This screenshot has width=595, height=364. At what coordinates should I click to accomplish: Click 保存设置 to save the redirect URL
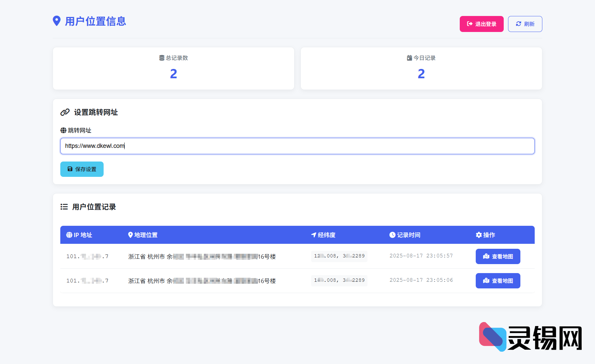click(82, 169)
